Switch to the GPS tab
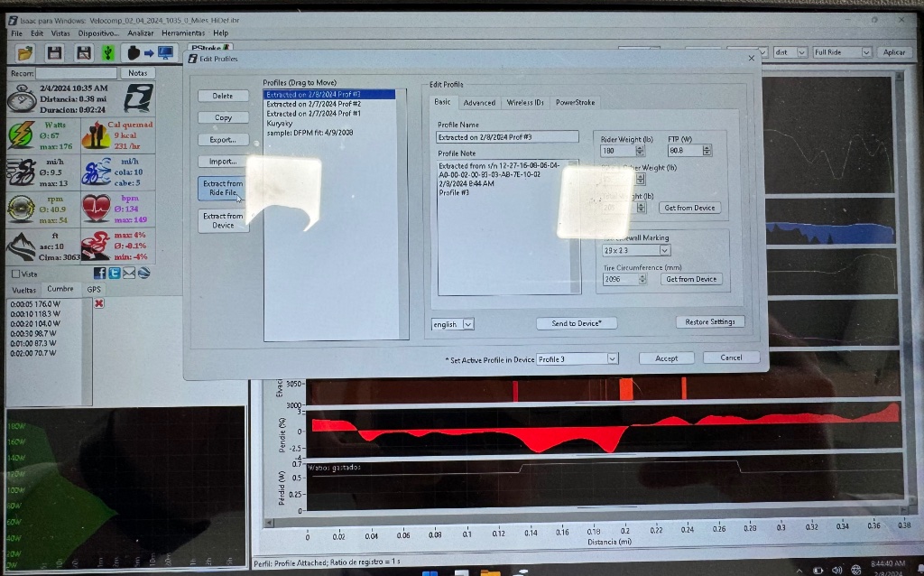924x576 pixels. pyautogui.click(x=94, y=290)
